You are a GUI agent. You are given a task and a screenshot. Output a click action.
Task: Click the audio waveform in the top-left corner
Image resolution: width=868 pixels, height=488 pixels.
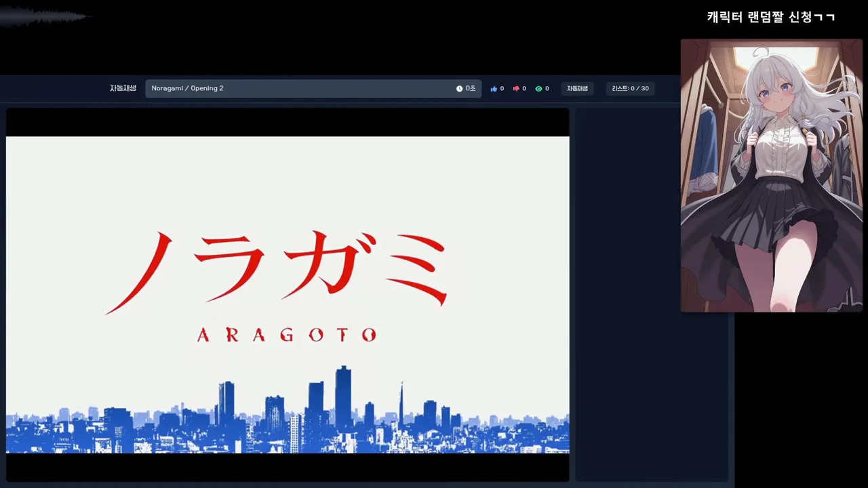pos(45,16)
